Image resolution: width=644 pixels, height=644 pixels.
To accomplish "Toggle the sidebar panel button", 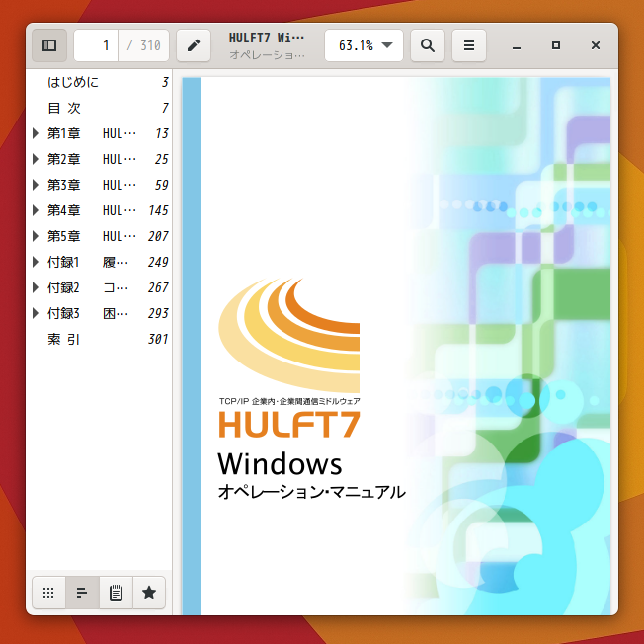I will (49, 45).
